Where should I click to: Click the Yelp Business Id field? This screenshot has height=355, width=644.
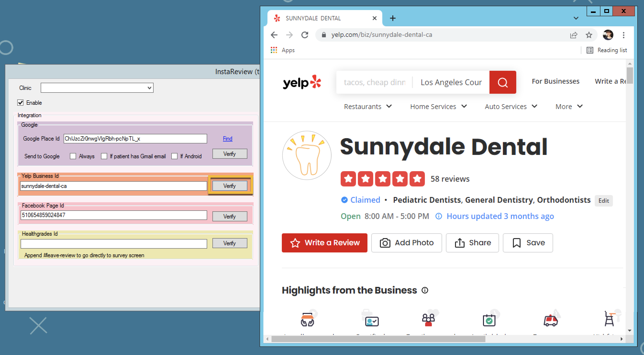pos(113,186)
